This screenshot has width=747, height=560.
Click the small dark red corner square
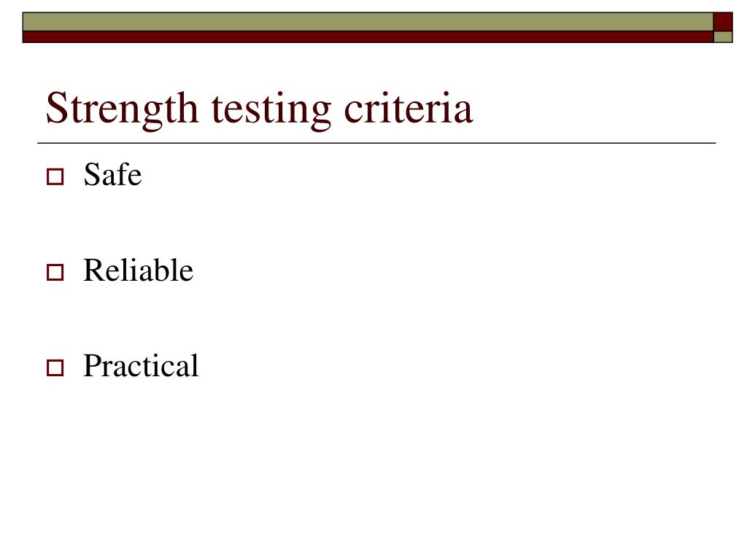point(723,22)
